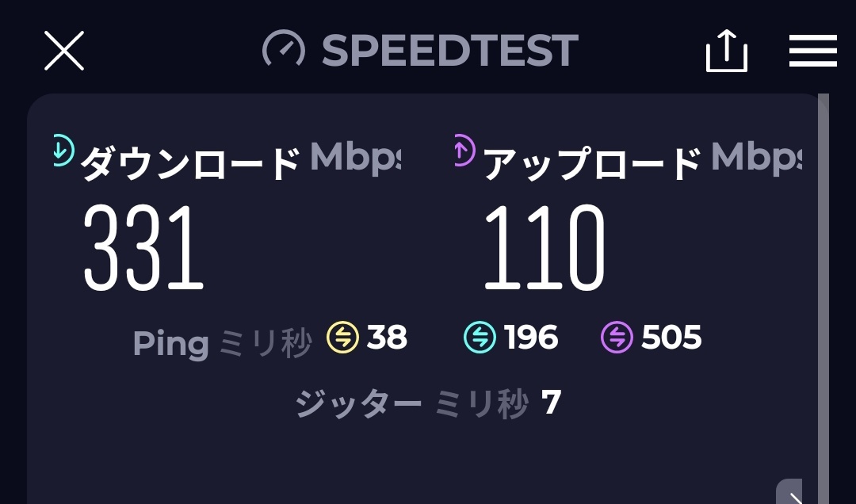Tap the share result icon
This screenshot has width=856, height=504.
tap(726, 51)
